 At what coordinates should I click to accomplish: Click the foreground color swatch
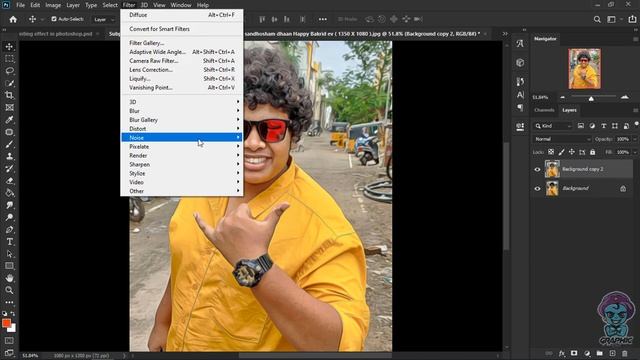(6, 323)
